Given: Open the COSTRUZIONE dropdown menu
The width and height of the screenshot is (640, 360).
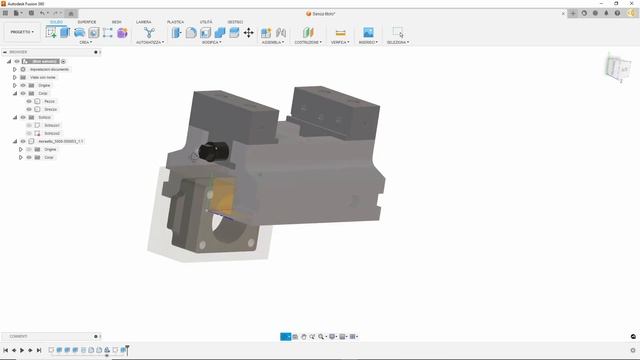Looking at the screenshot, I should pyautogui.click(x=308, y=42).
